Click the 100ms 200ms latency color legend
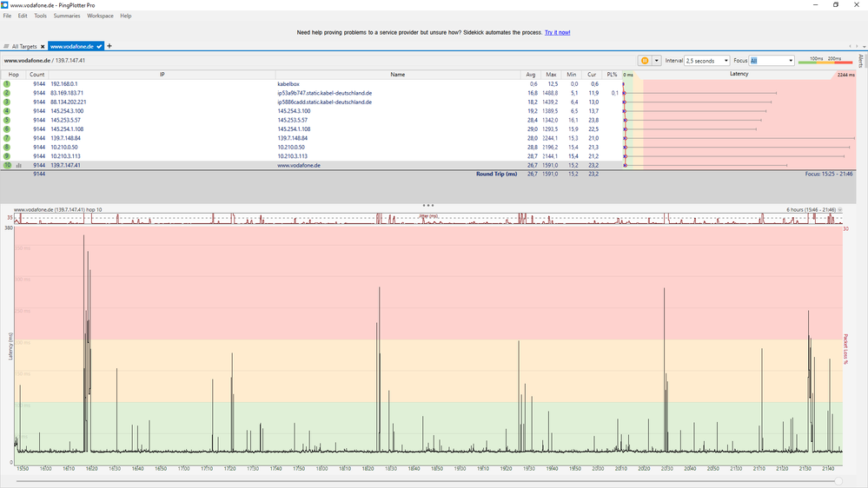The image size is (868, 488). tap(825, 60)
